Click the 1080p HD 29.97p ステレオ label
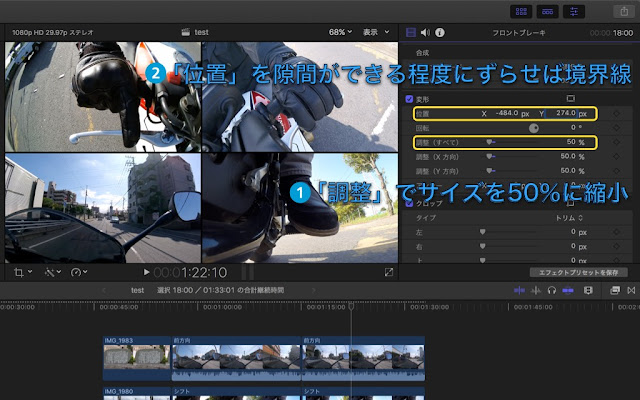 tap(53, 32)
